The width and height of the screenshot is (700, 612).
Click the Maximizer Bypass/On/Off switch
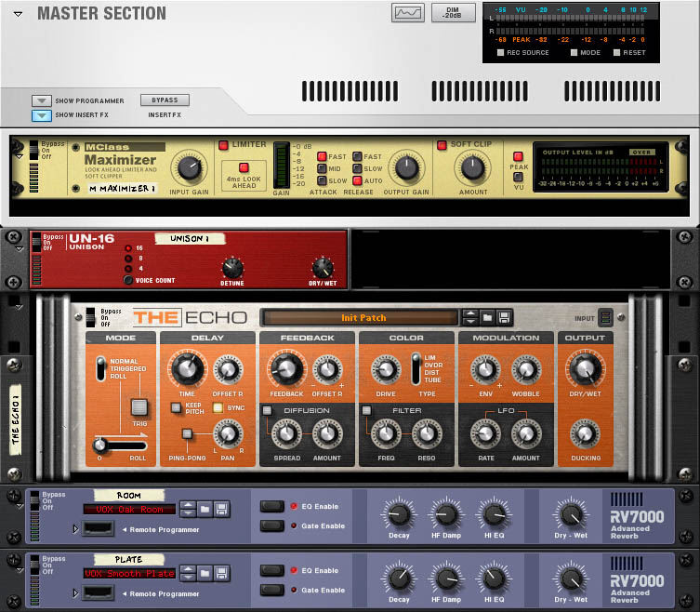click(33, 150)
